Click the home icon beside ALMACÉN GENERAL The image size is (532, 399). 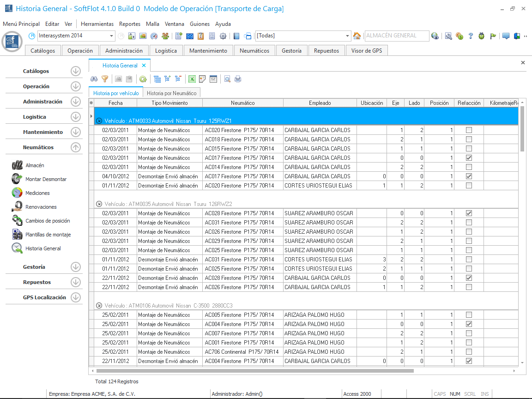pyautogui.click(x=357, y=36)
